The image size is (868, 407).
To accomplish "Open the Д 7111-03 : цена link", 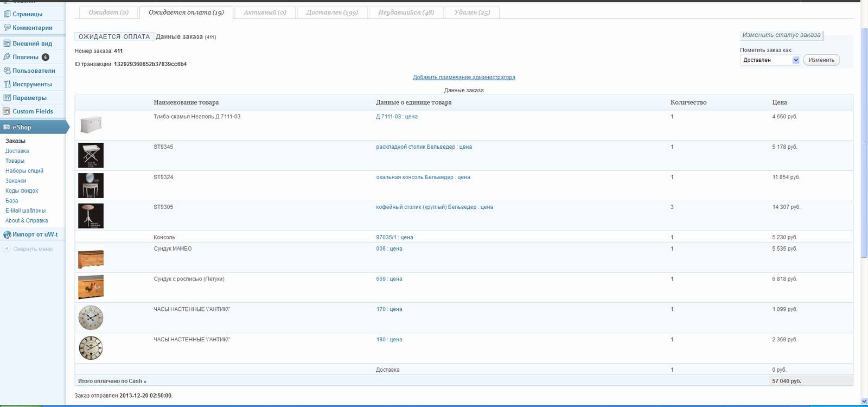I will coord(397,117).
